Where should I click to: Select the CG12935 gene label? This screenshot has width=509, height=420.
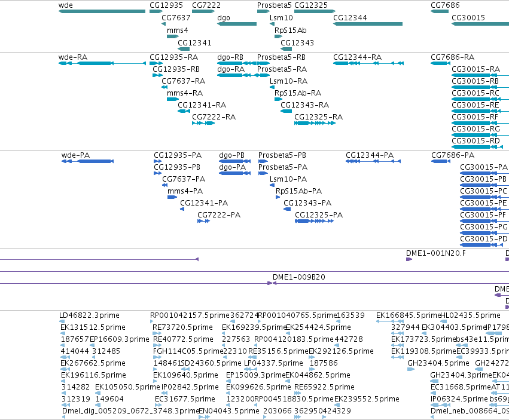pos(166,5)
